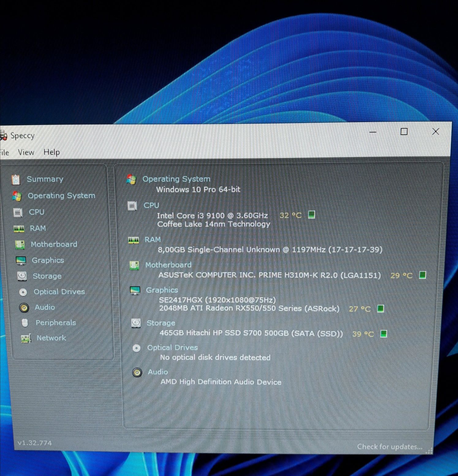Click the version number v1.32.774
Viewport: 458px width, 476px height.
click(x=35, y=443)
